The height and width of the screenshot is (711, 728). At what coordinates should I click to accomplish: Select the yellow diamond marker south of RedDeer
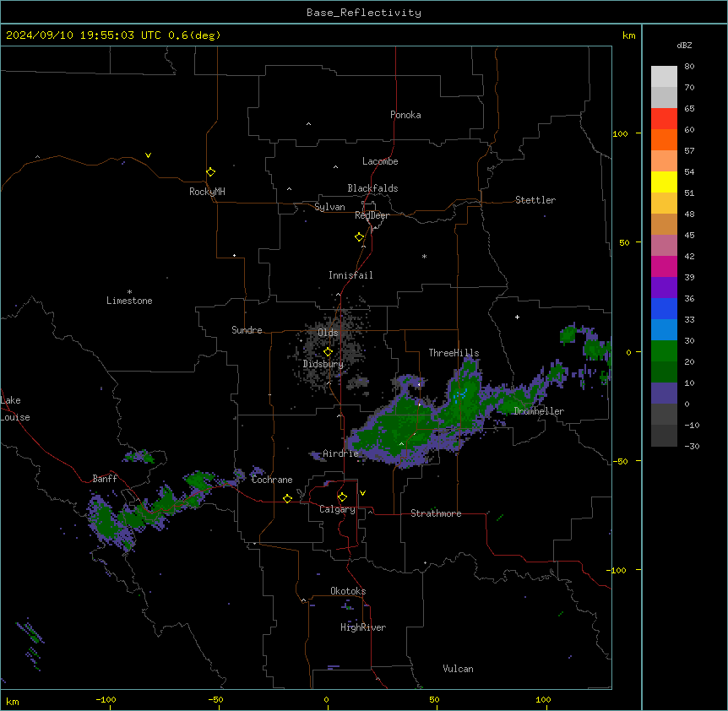(359, 237)
